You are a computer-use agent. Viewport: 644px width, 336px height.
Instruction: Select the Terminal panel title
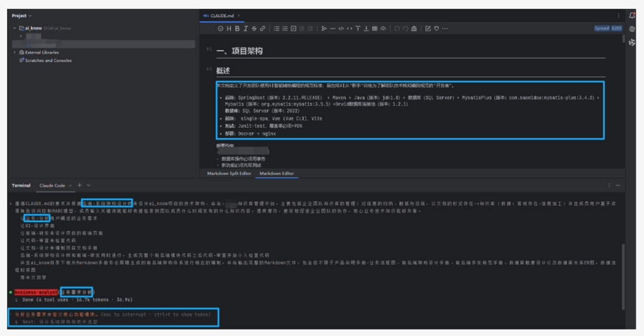tap(21, 186)
